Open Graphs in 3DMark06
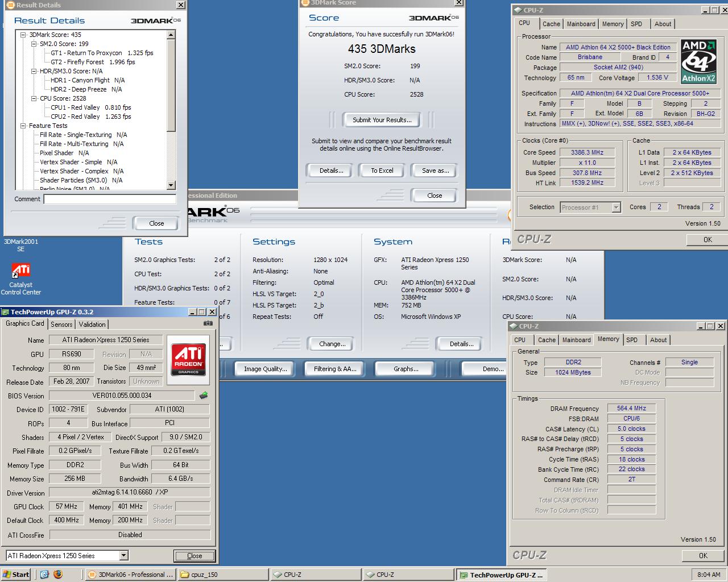The height and width of the screenshot is (582, 728). click(x=406, y=369)
